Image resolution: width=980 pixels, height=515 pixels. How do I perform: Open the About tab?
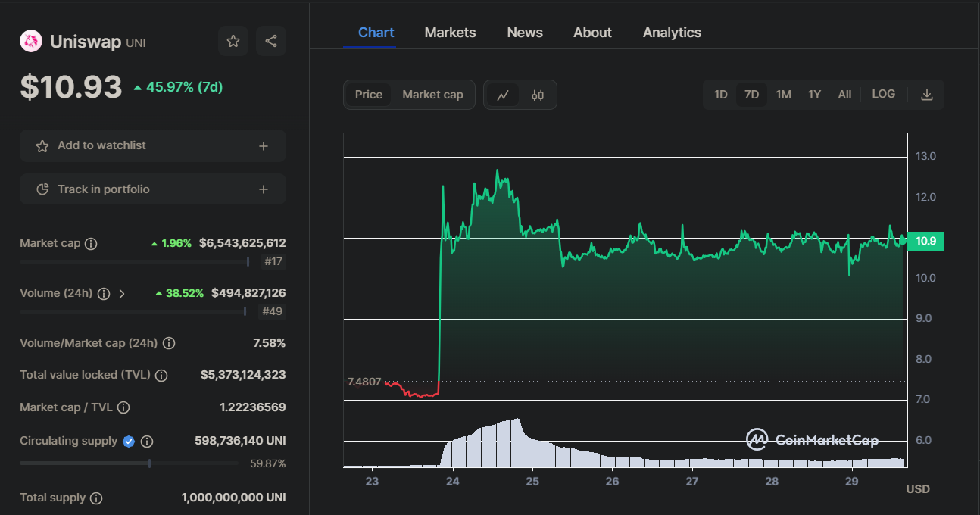coord(592,33)
